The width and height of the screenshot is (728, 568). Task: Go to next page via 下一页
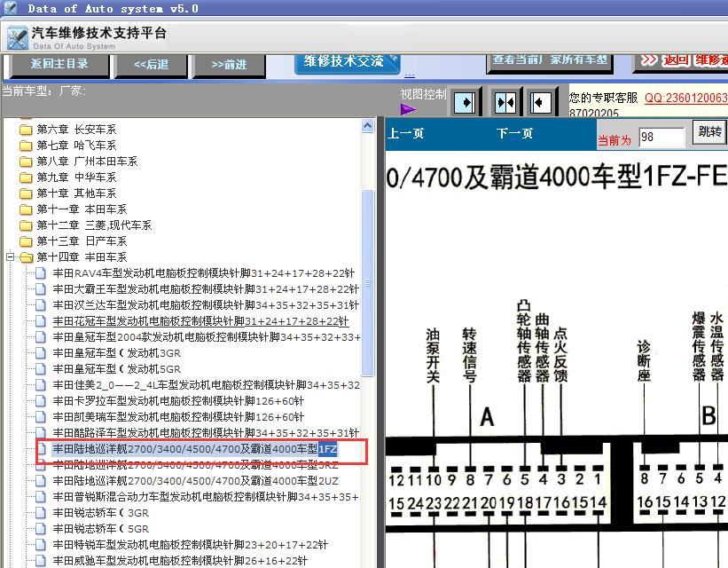point(514,134)
